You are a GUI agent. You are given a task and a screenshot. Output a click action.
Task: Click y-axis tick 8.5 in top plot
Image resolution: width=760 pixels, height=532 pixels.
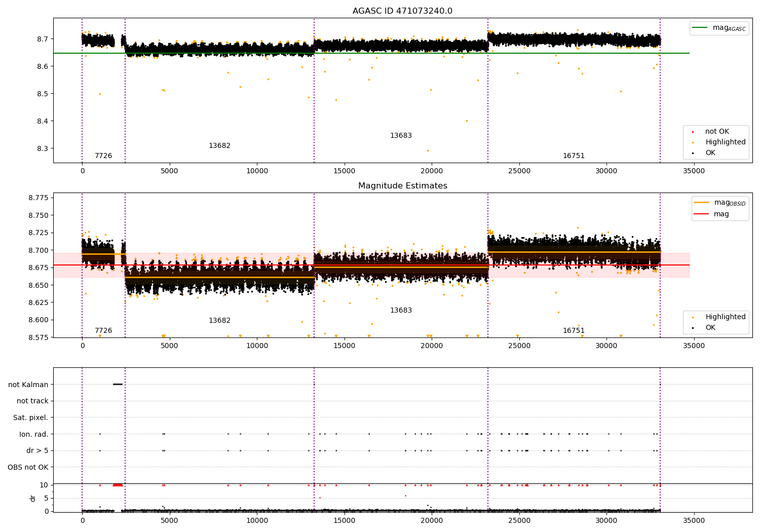click(x=43, y=94)
